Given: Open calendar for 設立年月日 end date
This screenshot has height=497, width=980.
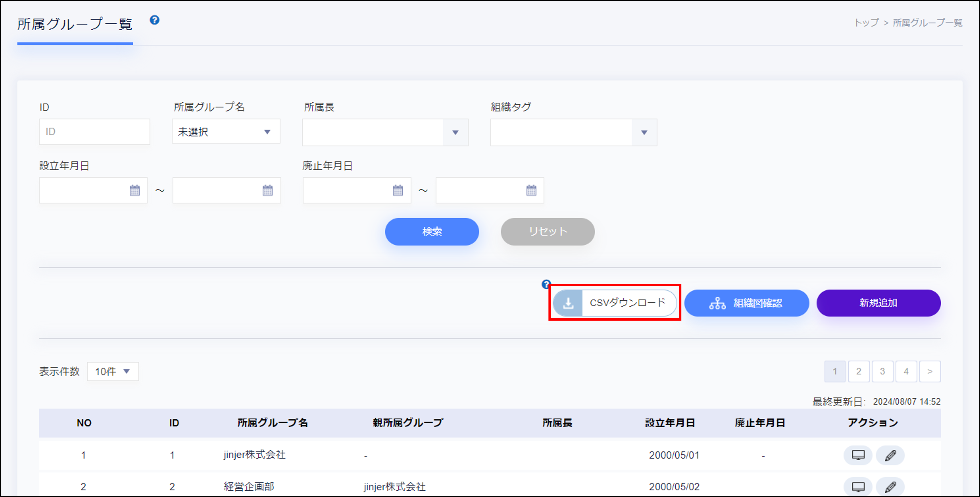Looking at the screenshot, I should pyautogui.click(x=267, y=190).
